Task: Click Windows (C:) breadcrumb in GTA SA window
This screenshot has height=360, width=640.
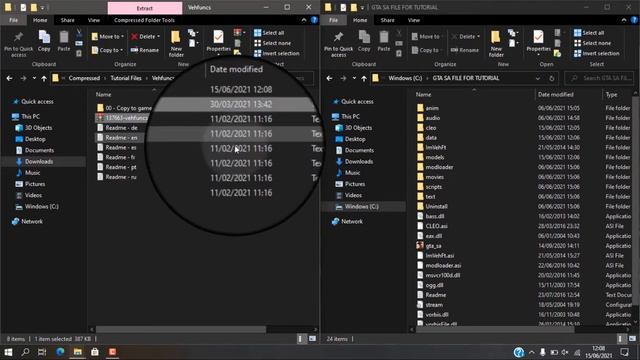Action: click(405, 78)
